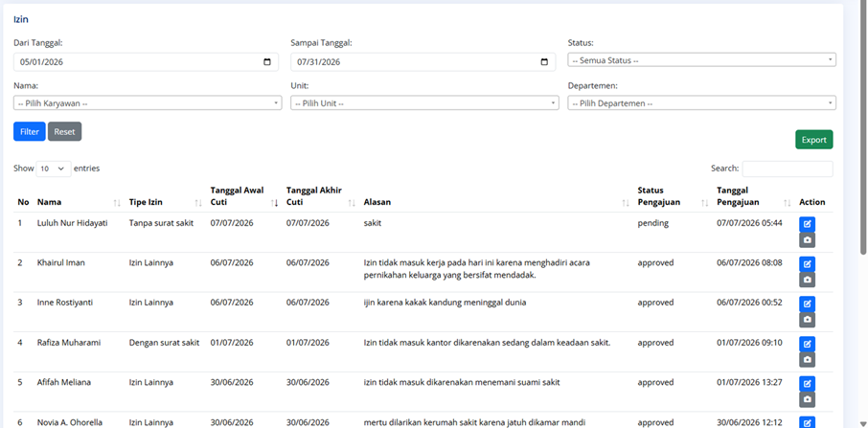Select name Khairul Iman
Image resolution: width=868 pixels, height=428 pixels.
(61, 262)
